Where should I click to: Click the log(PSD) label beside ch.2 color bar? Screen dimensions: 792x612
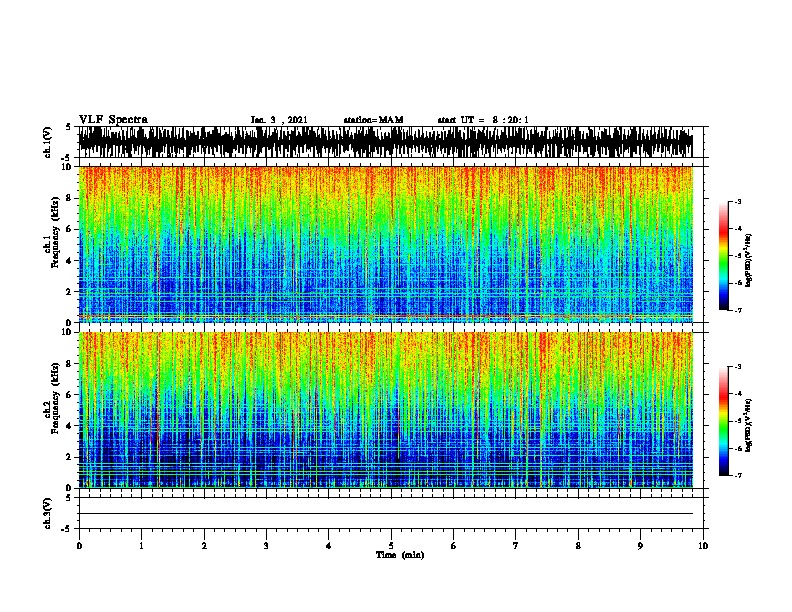point(748,425)
